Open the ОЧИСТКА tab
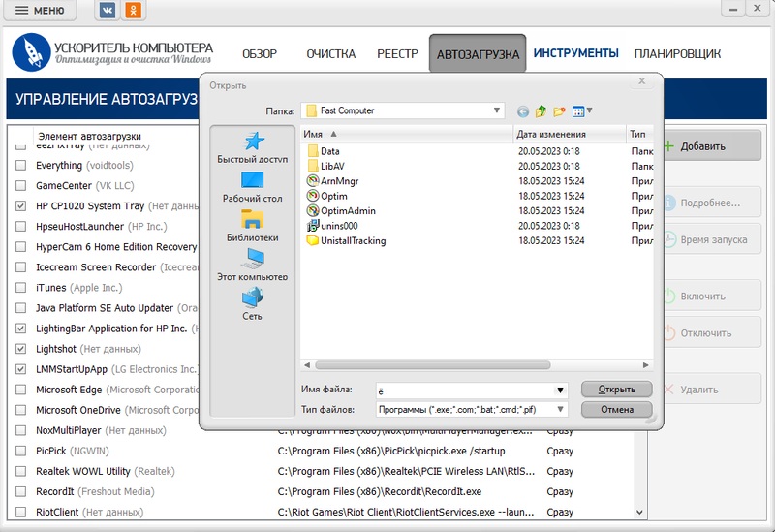Image resolution: width=775 pixels, height=532 pixels. 330,53
